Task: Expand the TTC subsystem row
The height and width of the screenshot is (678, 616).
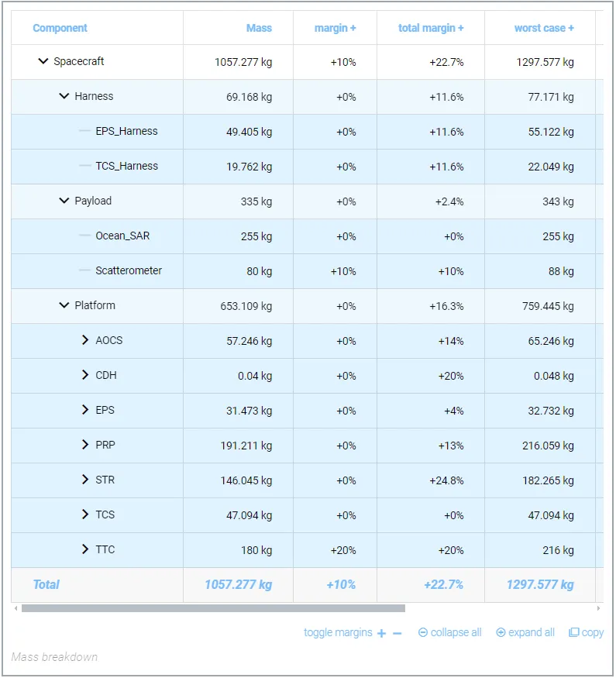Action: [85, 549]
